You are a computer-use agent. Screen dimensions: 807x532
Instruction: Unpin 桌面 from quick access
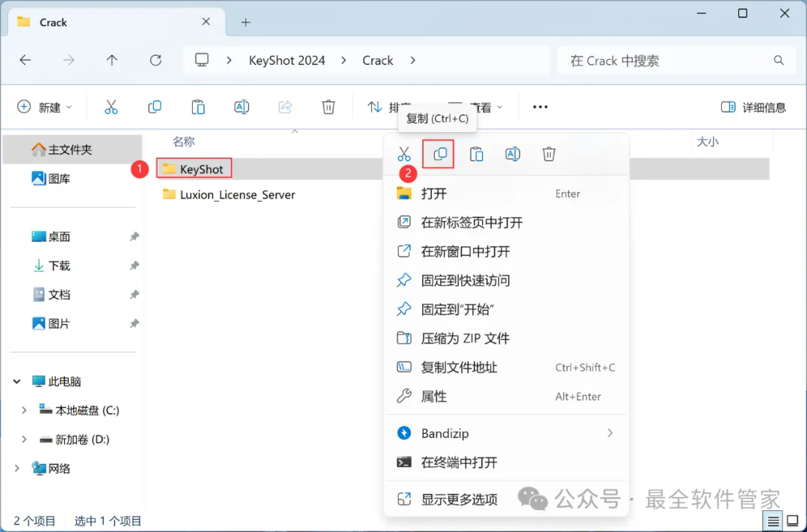[134, 237]
